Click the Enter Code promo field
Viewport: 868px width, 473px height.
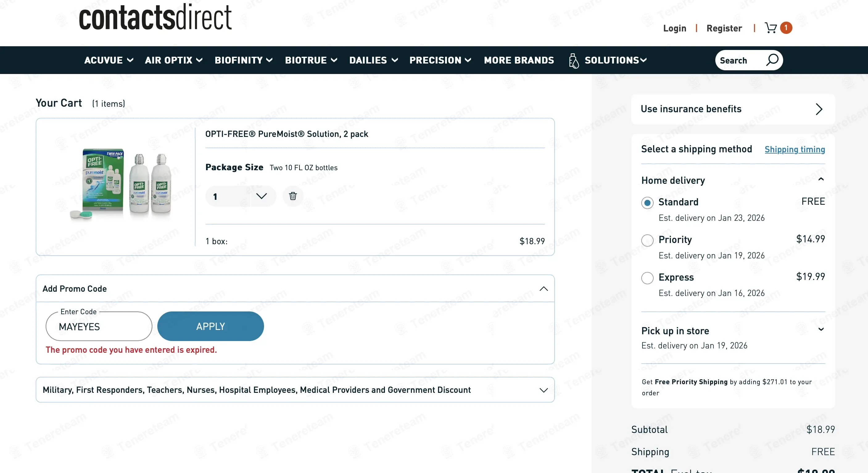99,327
